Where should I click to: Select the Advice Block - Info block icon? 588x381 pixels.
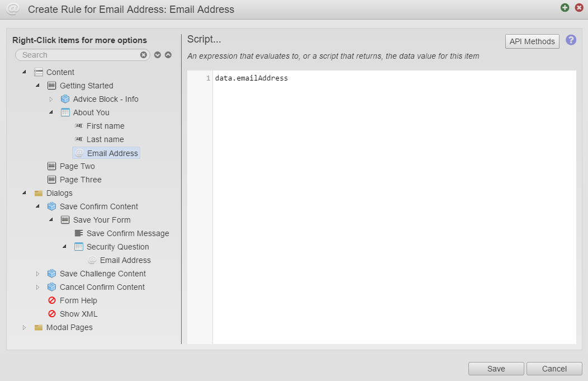point(65,99)
